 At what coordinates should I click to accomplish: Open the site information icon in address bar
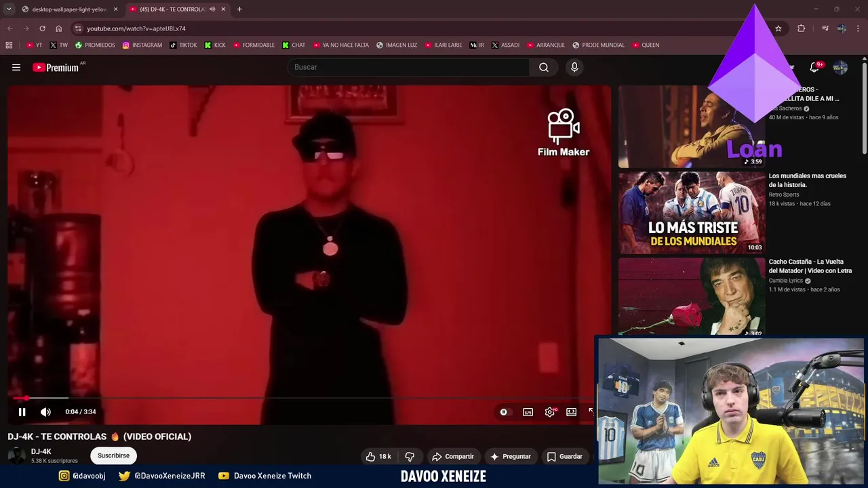click(x=78, y=28)
